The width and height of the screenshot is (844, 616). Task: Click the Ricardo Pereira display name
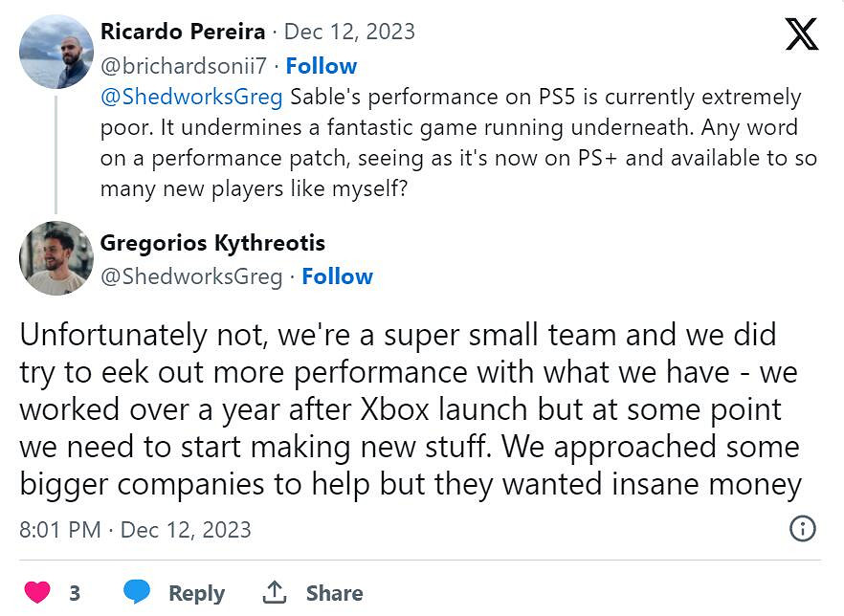183,32
